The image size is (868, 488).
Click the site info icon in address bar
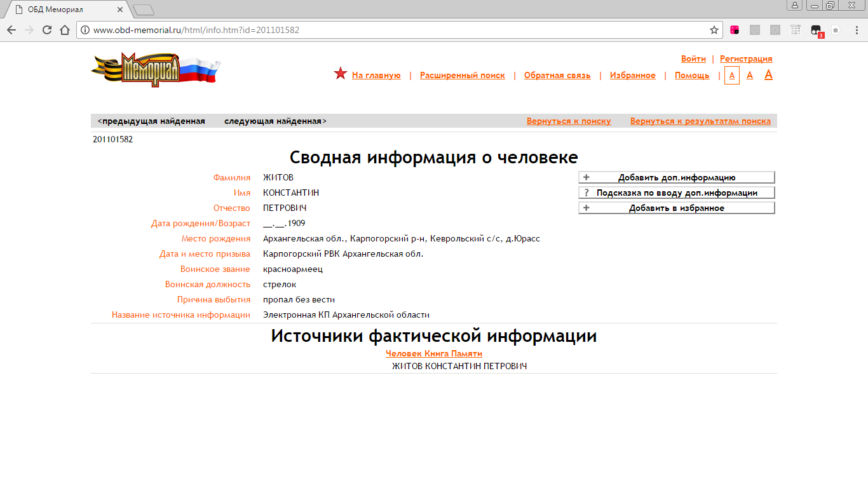point(85,30)
